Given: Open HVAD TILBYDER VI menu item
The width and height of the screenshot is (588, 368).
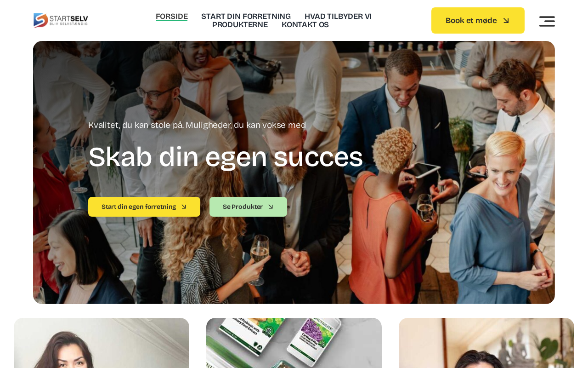Looking at the screenshot, I should click(x=338, y=17).
